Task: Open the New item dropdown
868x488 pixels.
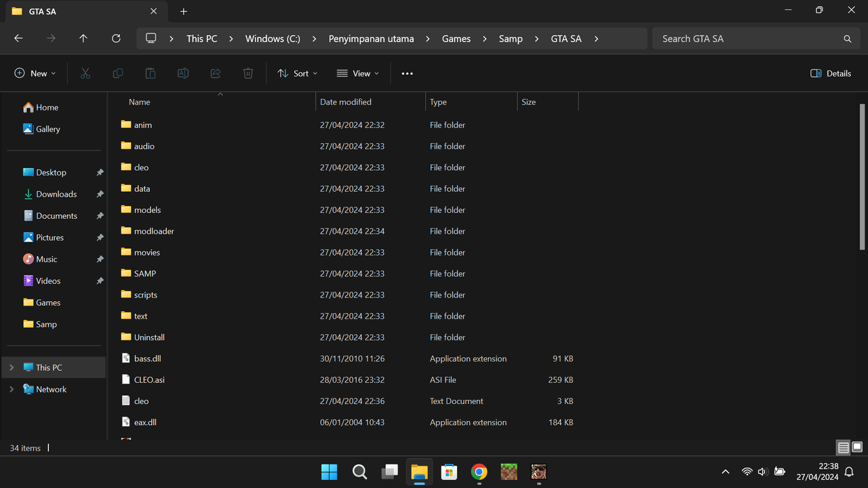Action: click(x=35, y=73)
